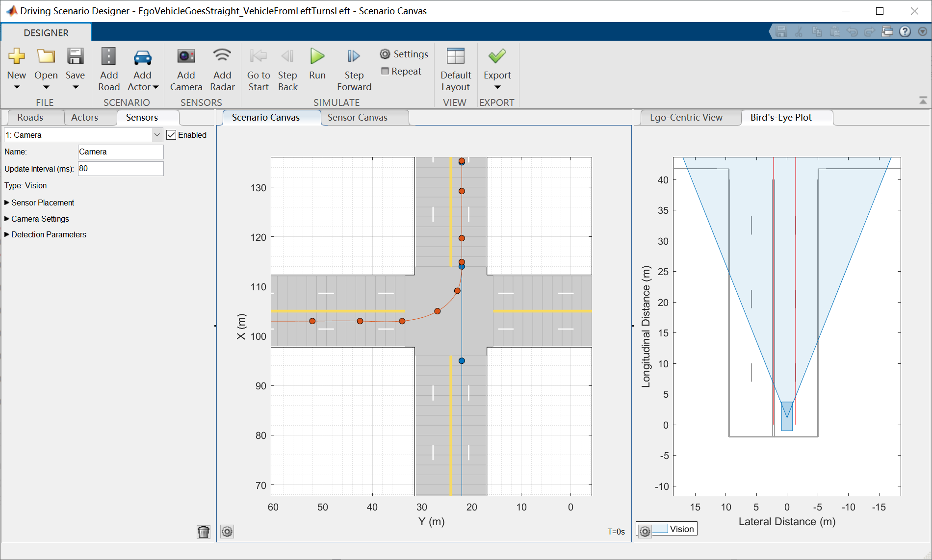Click Add Actor car icon
This screenshot has width=932, height=560.
[143, 57]
